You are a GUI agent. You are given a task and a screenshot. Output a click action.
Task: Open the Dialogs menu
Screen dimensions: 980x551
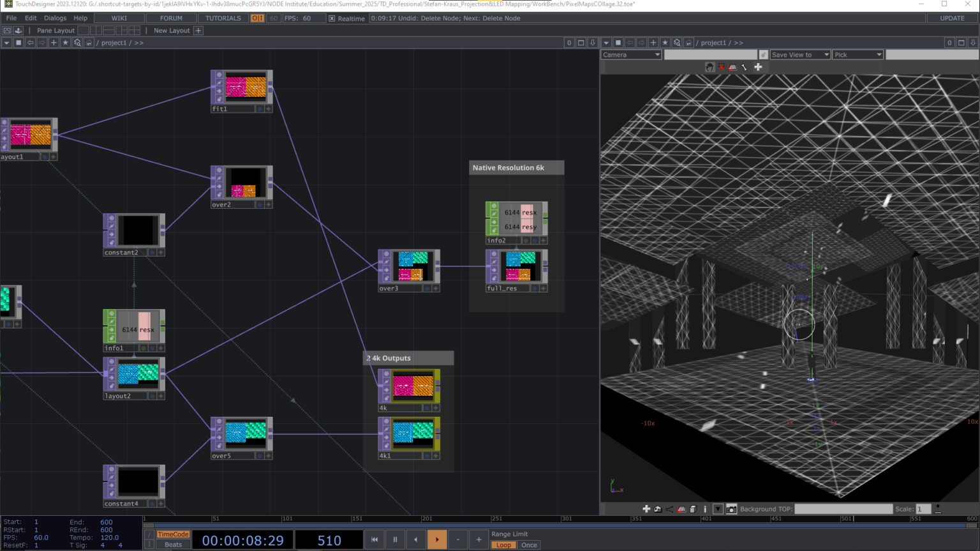pos(55,18)
